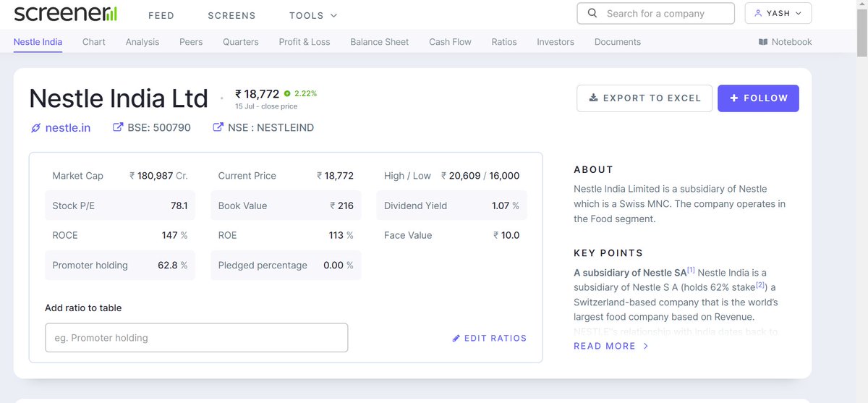Screen dimensions: 868x403
Task: Open the Screens menu
Action: tap(231, 15)
